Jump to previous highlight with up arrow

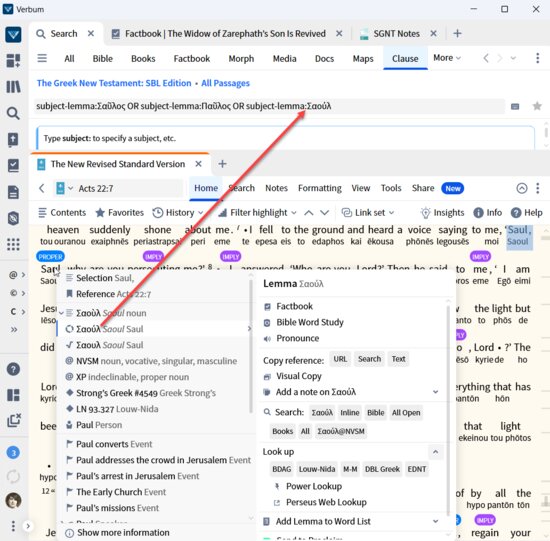(x=309, y=213)
